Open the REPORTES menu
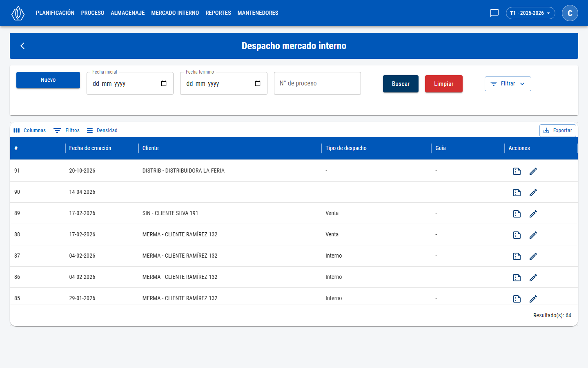Screen dimensions: 588x368 click(218, 13)
